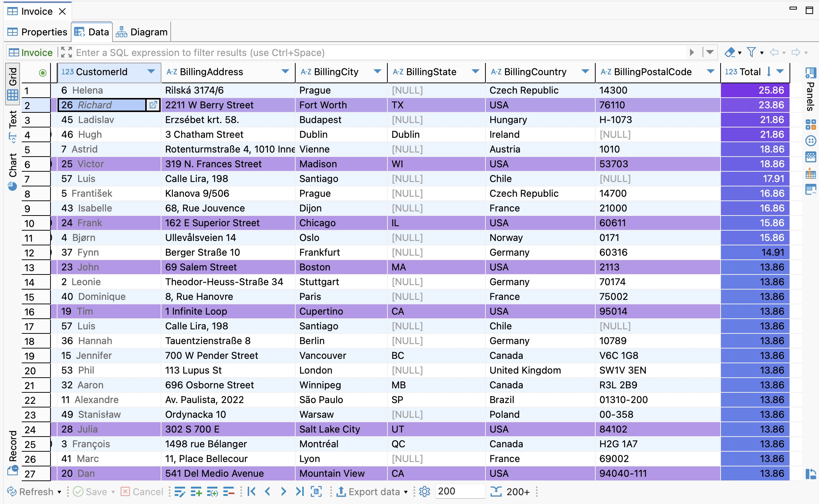Go to the last row
Image resolution: width=819 pixels, height=504 pixels.
click(x=300, y=491)
